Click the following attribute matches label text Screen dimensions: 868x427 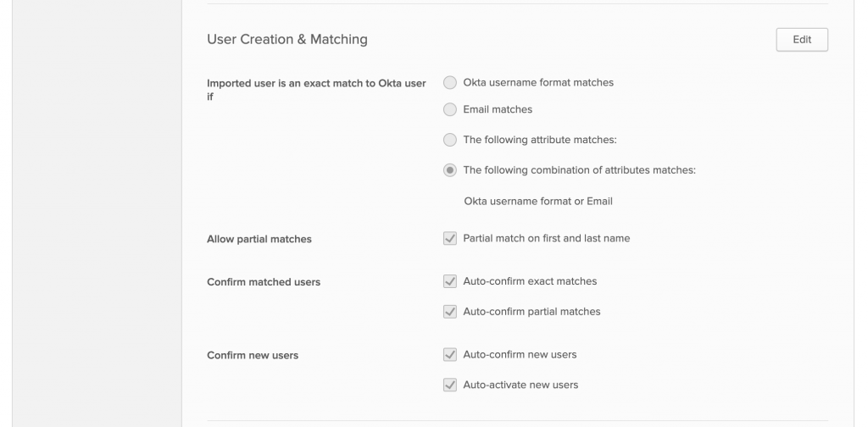coord(540,140)
